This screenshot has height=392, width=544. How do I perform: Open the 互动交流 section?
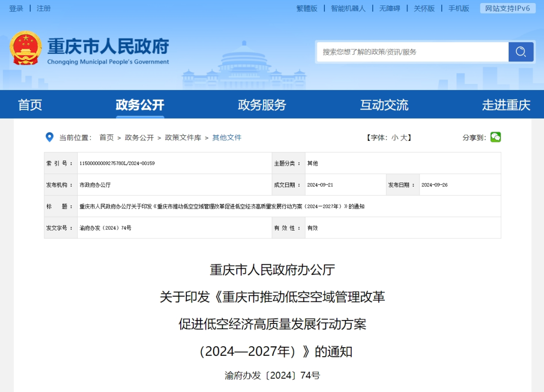click(x=384, y=104)
